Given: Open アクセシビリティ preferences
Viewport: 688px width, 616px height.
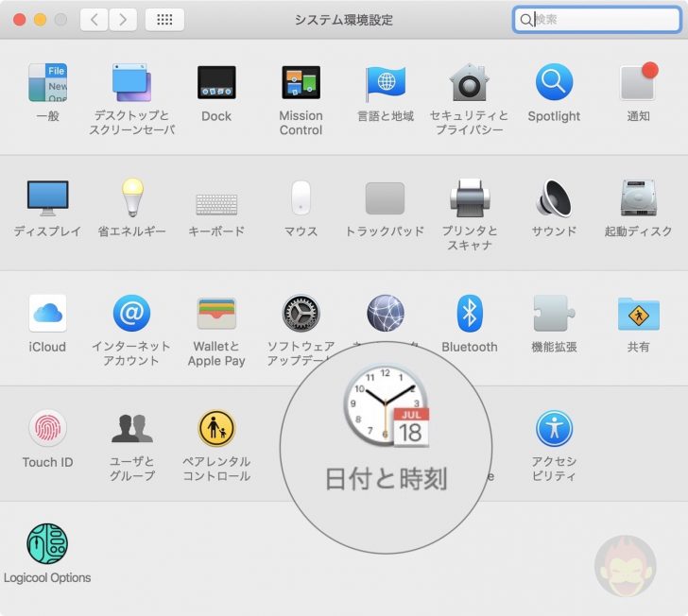Looking at the screenshot, I should point(554,428).
